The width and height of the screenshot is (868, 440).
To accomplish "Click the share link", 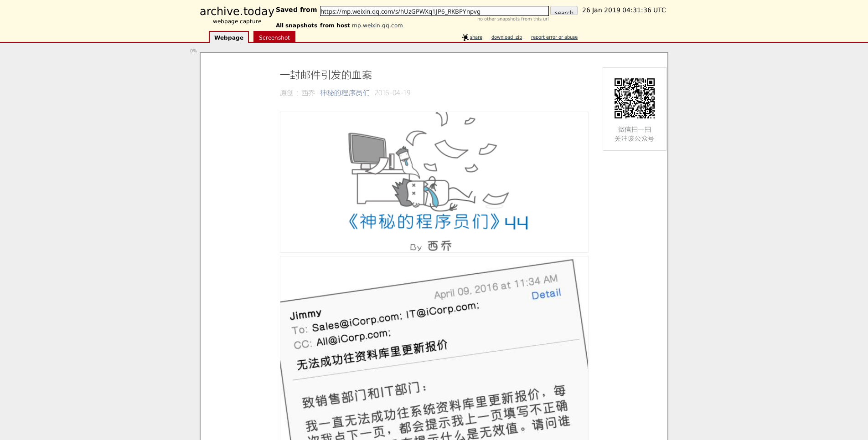I will point(476,37).
